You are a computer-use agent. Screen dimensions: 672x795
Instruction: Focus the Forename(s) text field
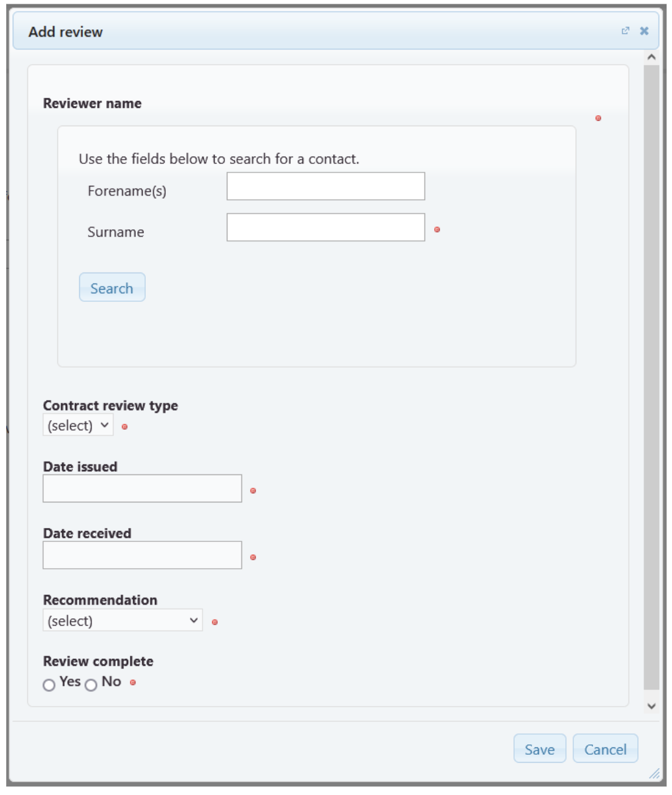click(326, 187)
